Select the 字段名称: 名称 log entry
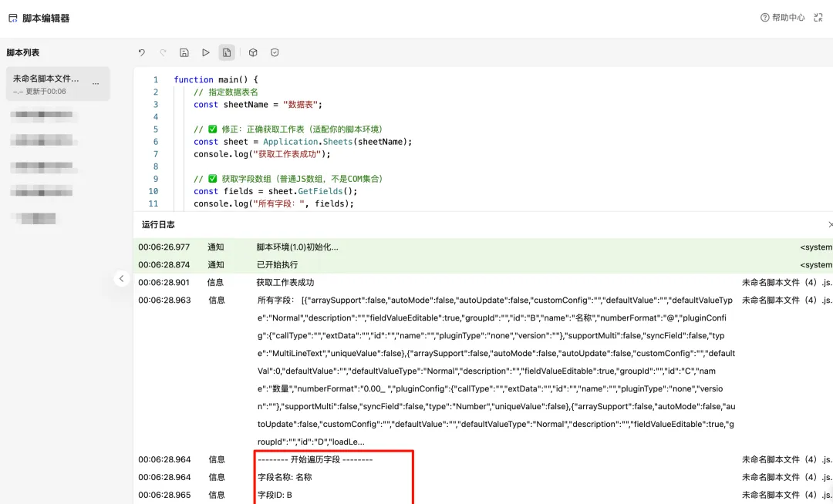The image size is (833, 504). [285, 477]
